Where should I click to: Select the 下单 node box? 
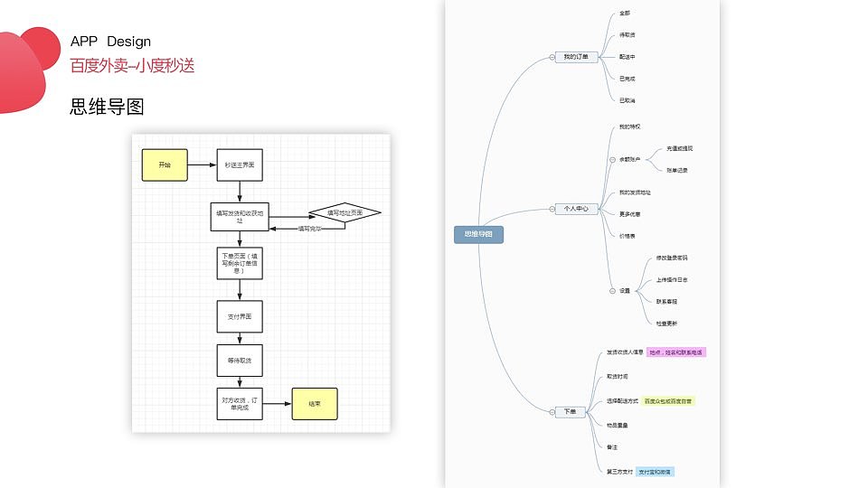point(571,412)
